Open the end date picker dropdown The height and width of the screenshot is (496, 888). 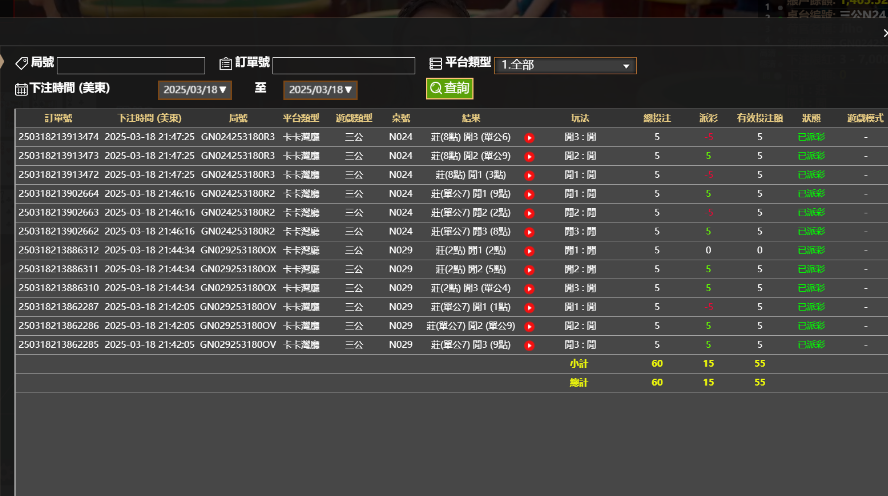click(x=319, y=90)
